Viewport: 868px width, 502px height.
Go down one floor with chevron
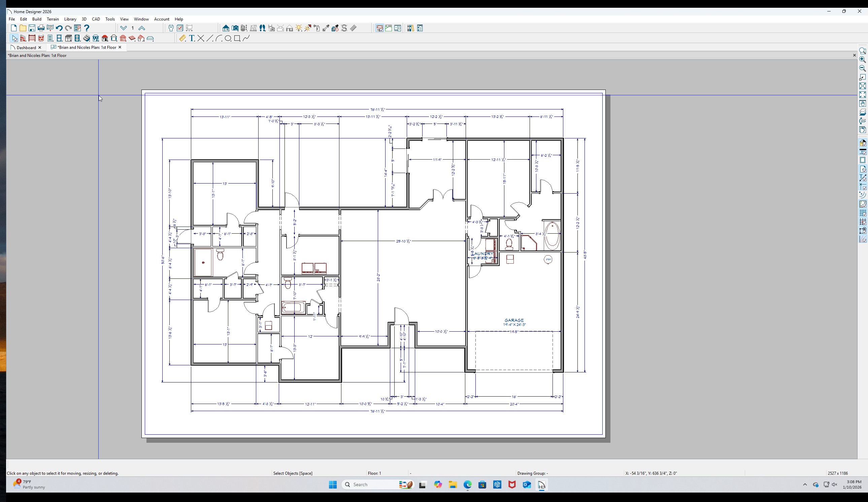tap(123, 28)
